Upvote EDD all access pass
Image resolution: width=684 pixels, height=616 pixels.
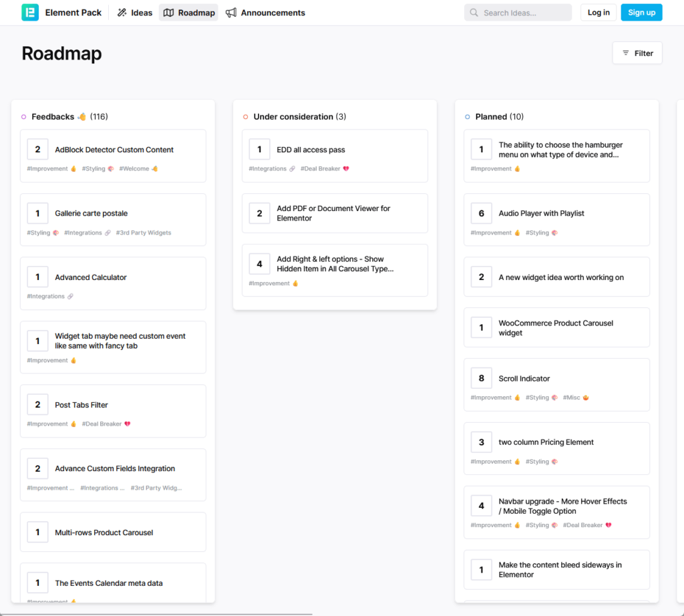pyautogui.click(x=260, y=150)
